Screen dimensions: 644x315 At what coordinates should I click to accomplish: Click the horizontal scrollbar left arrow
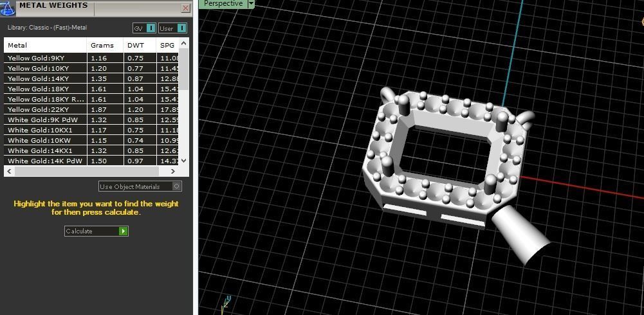pos(10,172)
